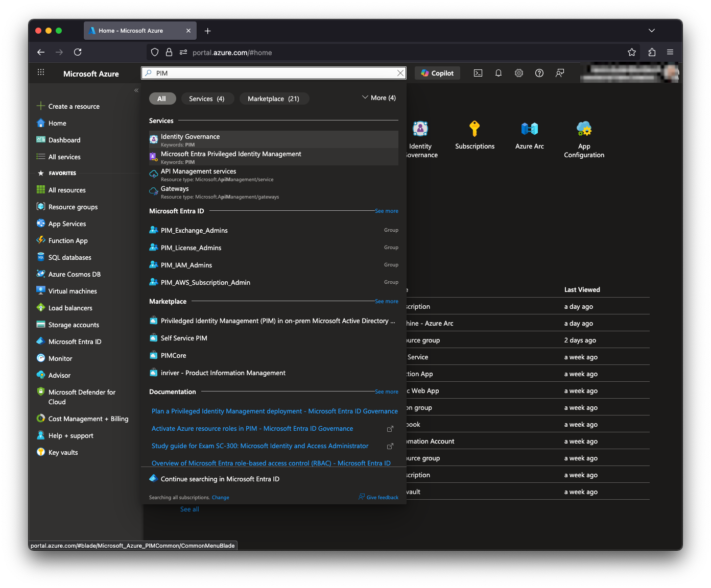Expand the browser tab list chevron
The height and width of the screenshot is (588, 711).
click(x=652, y=31)
